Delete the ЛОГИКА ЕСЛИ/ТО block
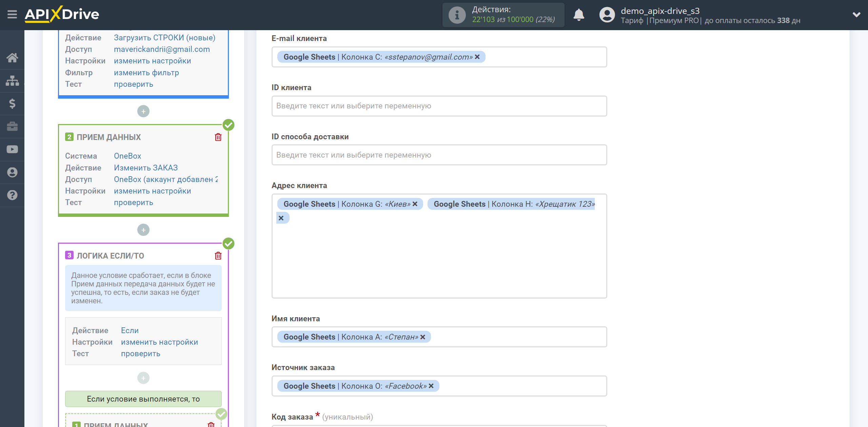Screen dimensions: 868x427 coord(218,256)
